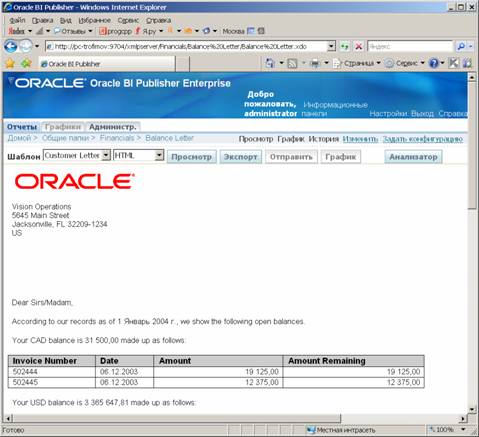Image resolution: width=479 pixels, height=437 pixels.
Task: Open the recent pages arrow beside Forward
Action: click(x=37, y=46)
